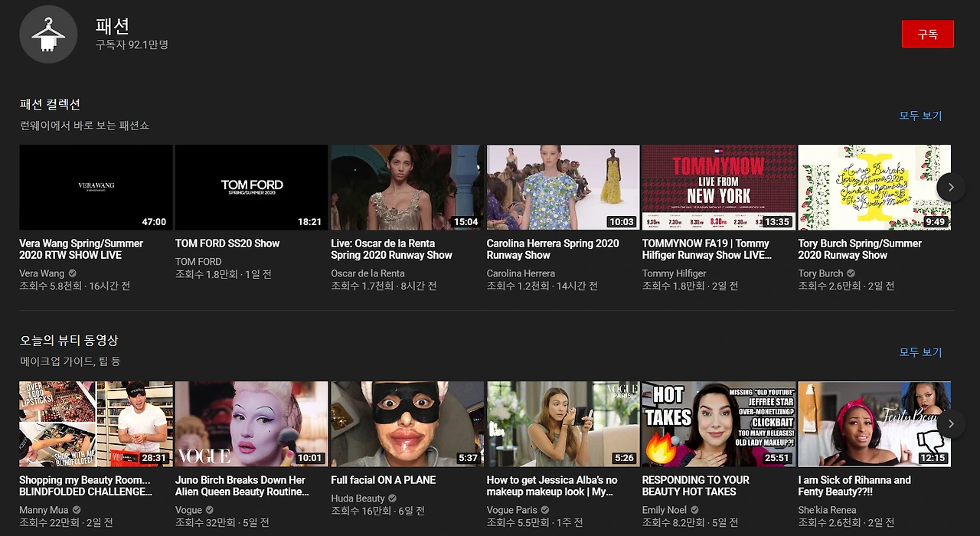Go to the Huda Beauty channel name
This screenshot has width=980, height=536.
tap(358, 498)
